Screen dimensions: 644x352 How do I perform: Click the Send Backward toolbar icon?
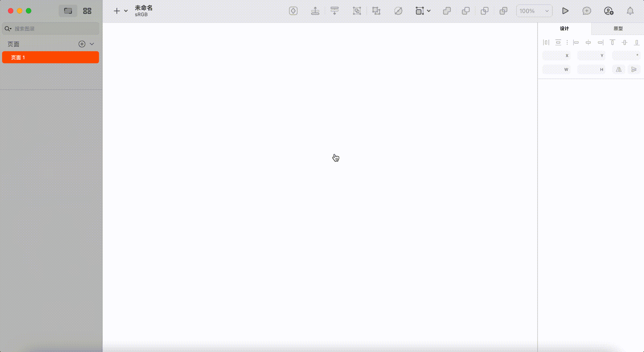click(335, 11)
